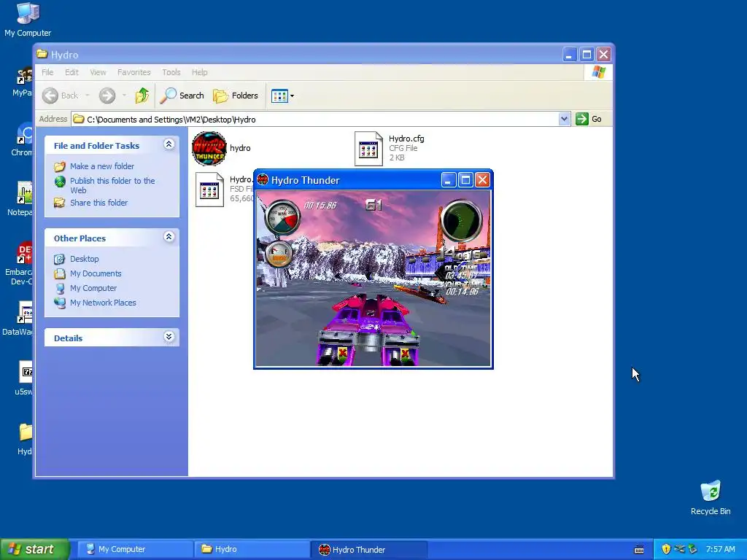The image size is (747, 560).
Task: Select the Hydro FSD file icon
Action: 209,190
